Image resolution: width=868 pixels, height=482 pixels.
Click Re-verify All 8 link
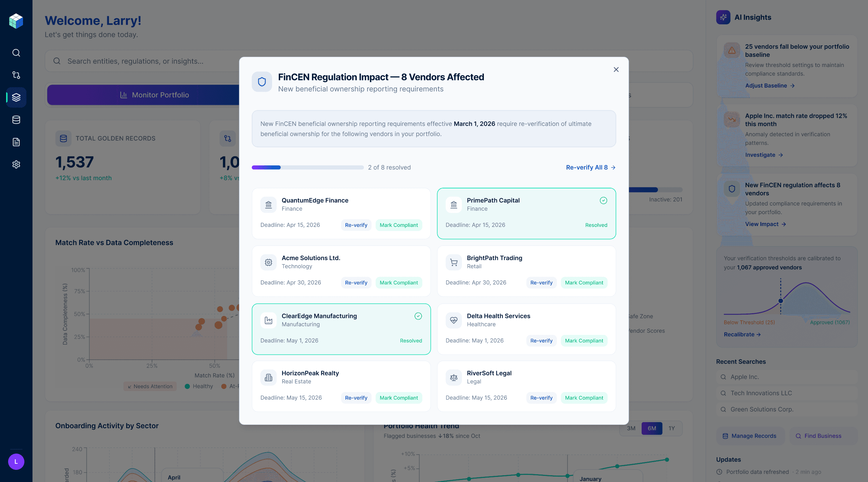(x=591, y=167)
